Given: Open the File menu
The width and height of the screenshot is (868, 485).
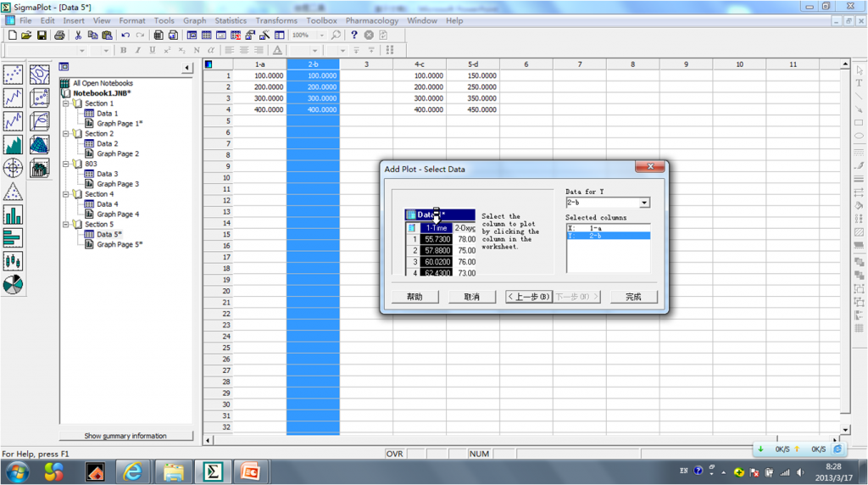Looking at the screenshot, I should (25, 20).
